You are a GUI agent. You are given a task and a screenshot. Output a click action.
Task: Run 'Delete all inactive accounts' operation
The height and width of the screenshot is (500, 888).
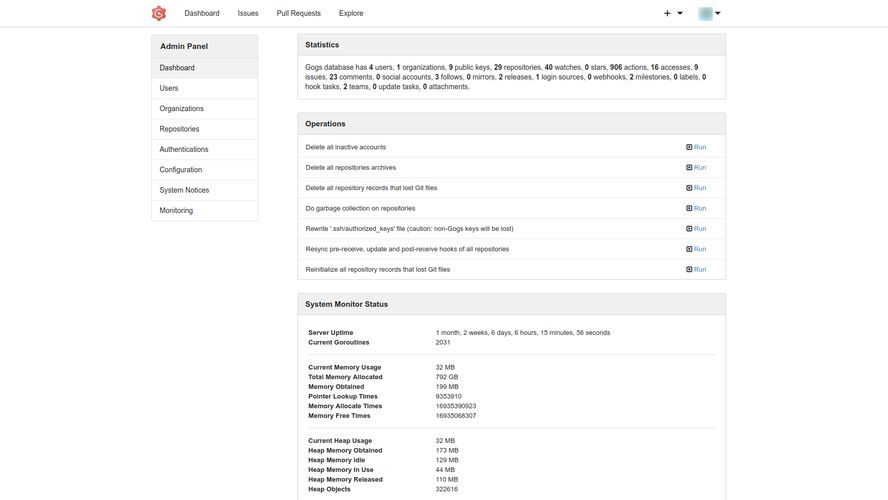(x=696, y=147)
